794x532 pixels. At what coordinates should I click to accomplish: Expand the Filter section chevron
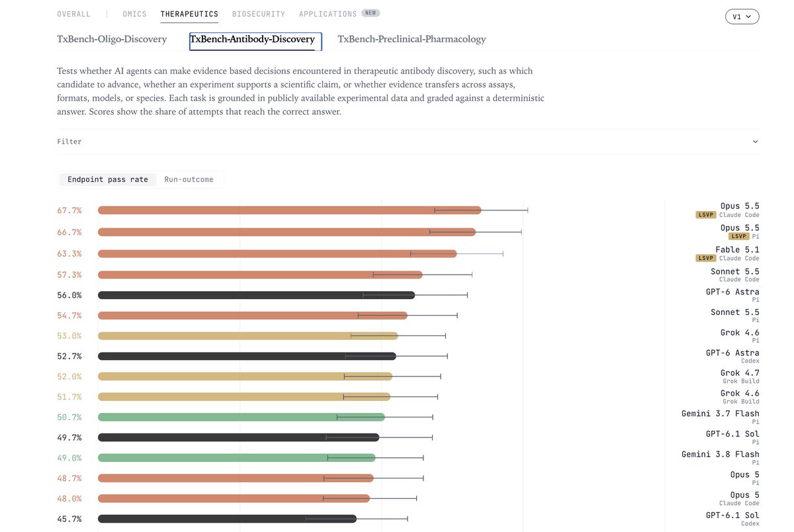coord(756,142)
